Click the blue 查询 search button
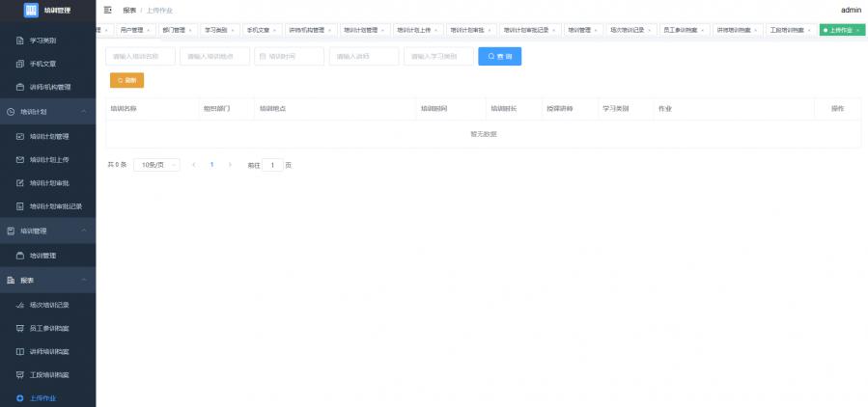This screenshot has width=868, height=407. coord(499,57)
